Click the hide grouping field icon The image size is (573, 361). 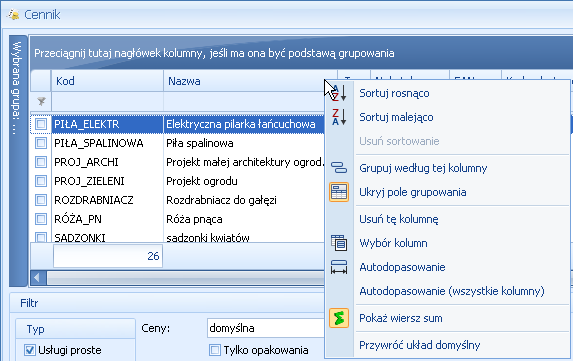339,192
